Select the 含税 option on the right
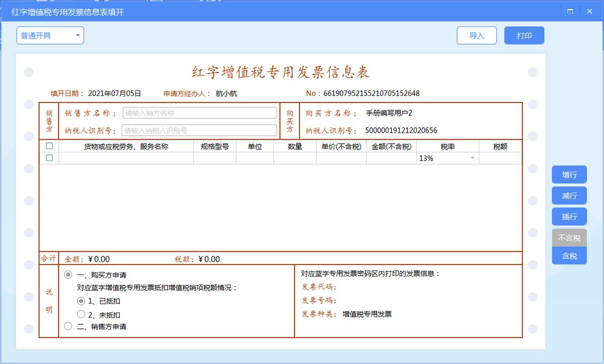Screen dimensions: 604x364 [569, 256]
